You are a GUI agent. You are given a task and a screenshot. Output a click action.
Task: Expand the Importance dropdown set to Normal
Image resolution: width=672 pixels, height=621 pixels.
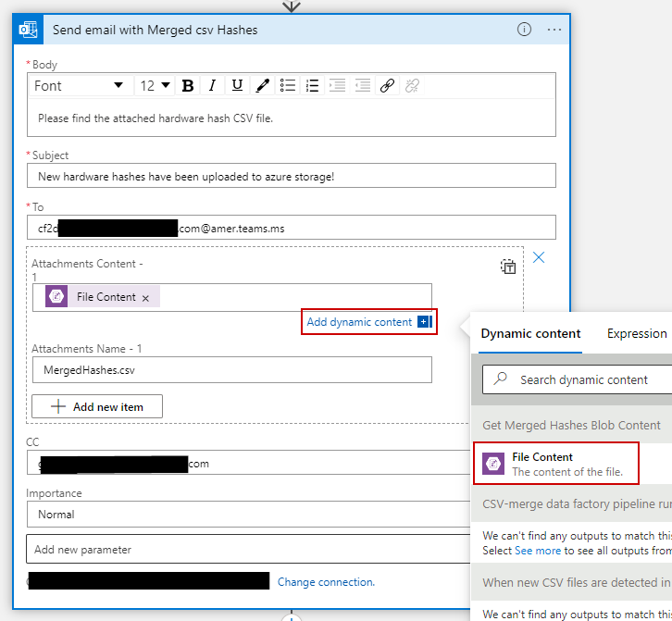click(250, 515)
